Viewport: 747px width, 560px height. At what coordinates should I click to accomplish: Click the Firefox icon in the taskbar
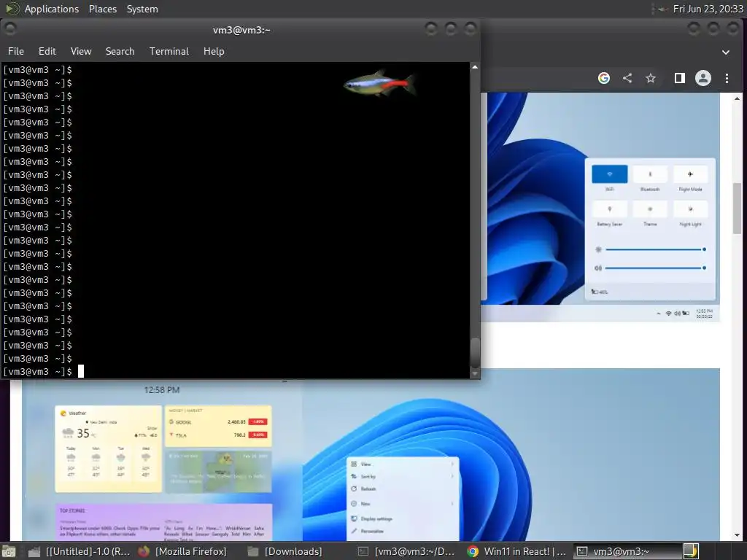point(144,551)
